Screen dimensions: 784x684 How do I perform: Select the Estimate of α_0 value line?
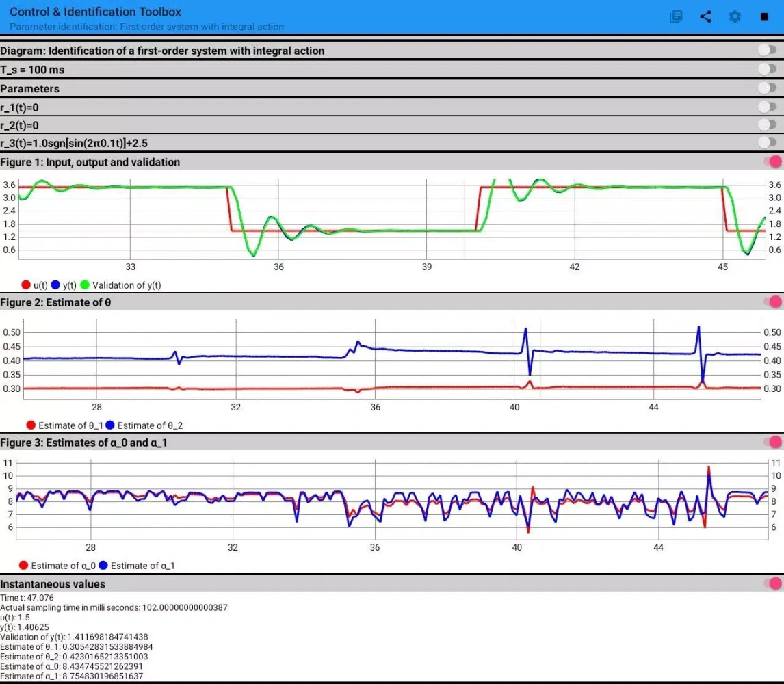[x=72, y=666]
